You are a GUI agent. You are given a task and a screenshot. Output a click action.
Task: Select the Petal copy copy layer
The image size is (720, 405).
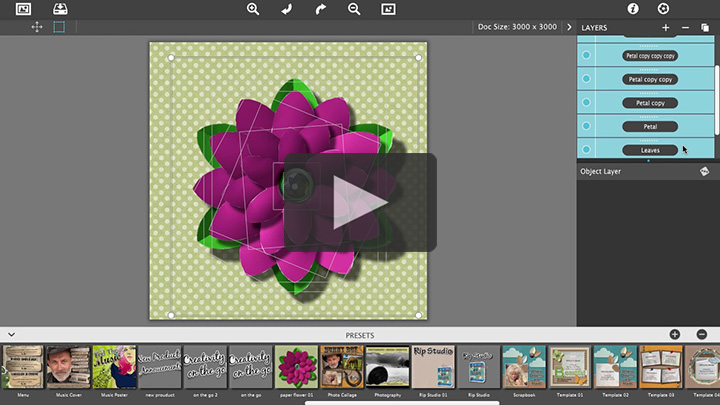click(x=650, y=79)
